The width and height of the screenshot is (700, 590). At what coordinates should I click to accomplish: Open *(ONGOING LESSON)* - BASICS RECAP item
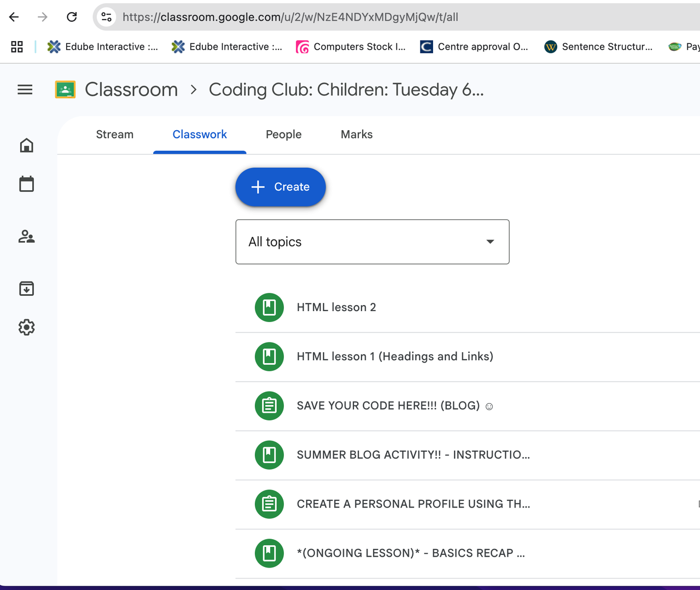tap(468, 554)
